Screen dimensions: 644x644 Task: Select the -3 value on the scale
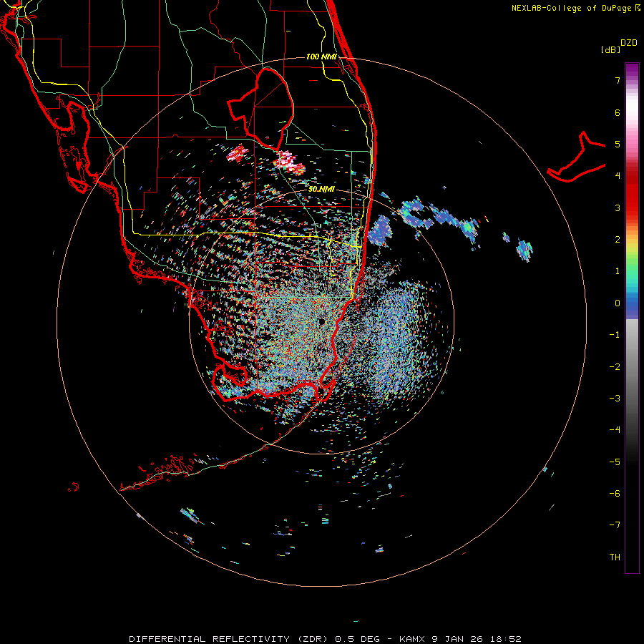point(615,399)
